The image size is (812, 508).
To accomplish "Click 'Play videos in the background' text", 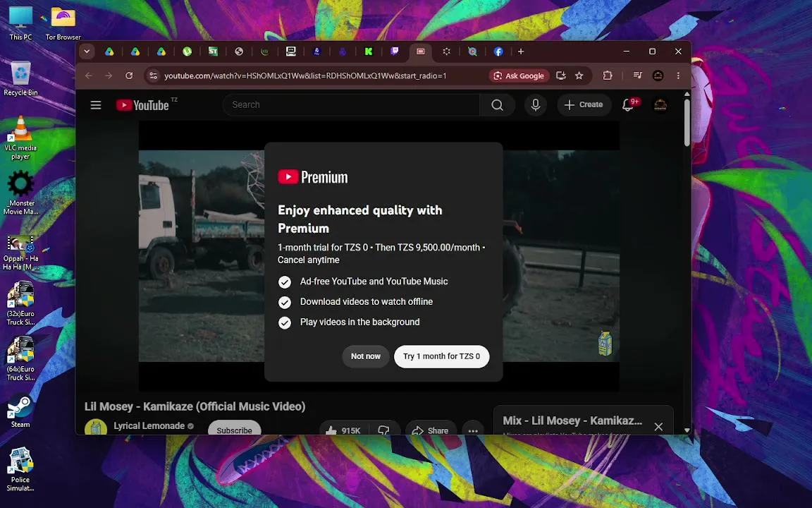I will [x=360, y=322].
